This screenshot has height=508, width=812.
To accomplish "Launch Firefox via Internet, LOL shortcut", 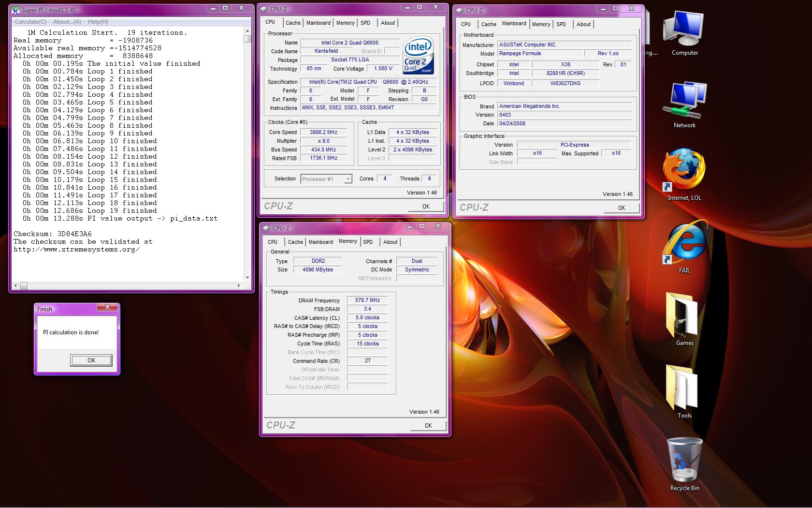I will [x=684, y=175].
